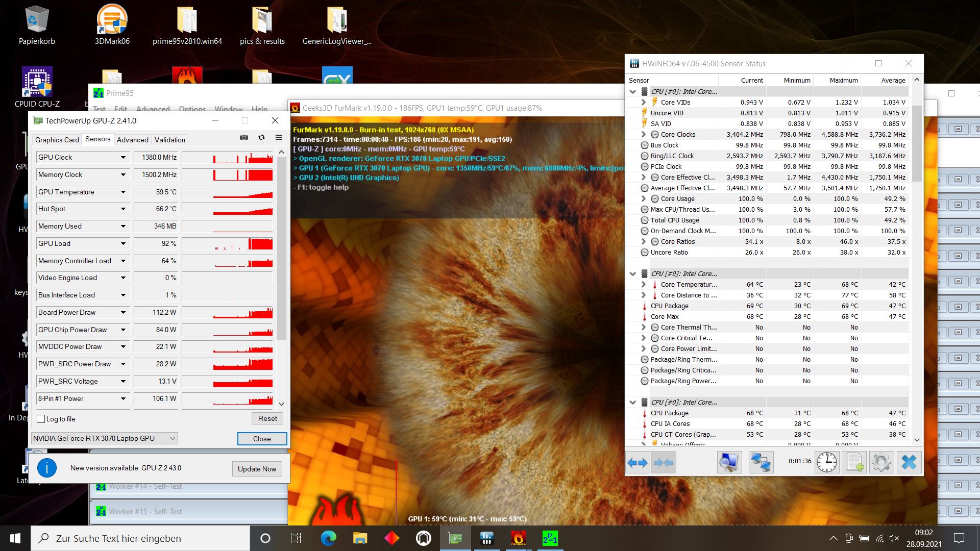This screenshot has width=980, height=551.
Task: Enable the Log to file checkbox
Action: pyautogui.click(x=41, y=419)
